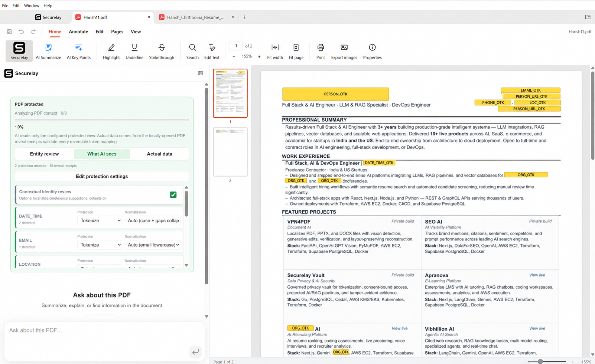The height and width of the screenshot is (364, 595).
Task: Select the Strikethrough tool
Action: [162, 51]
